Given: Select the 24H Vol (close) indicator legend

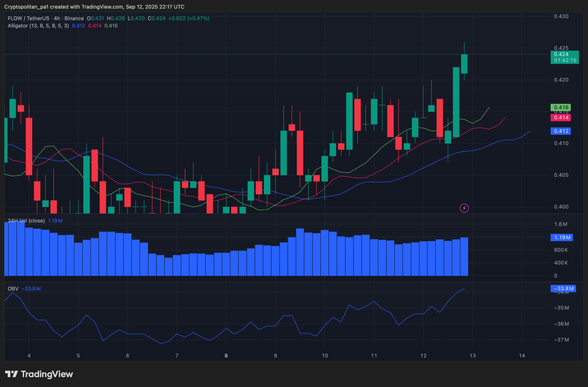Looking at the screenshot, I should [x=26, y=221].
